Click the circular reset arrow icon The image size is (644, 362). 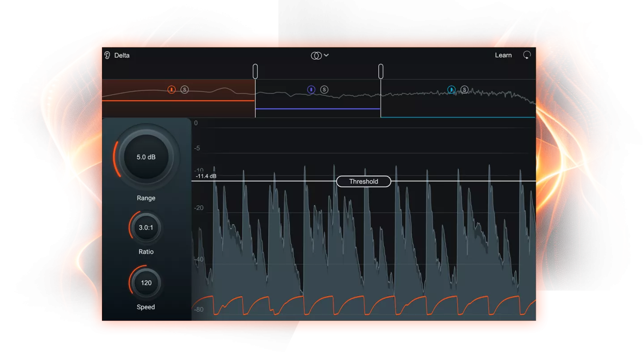point(527,55)
